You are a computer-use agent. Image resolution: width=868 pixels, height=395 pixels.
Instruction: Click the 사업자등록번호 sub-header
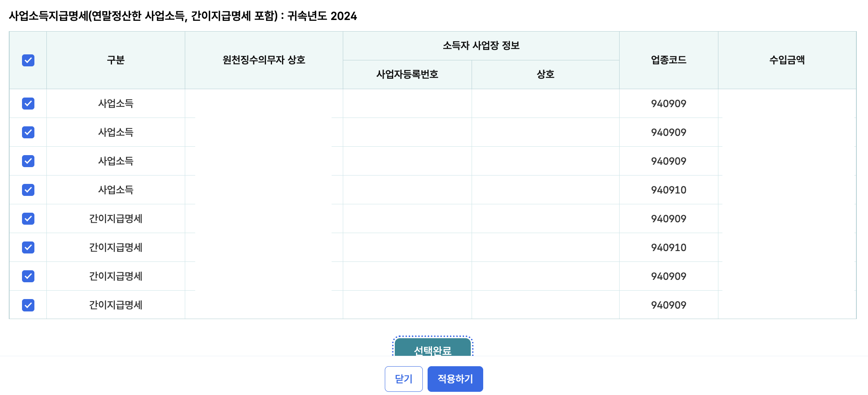407,74
